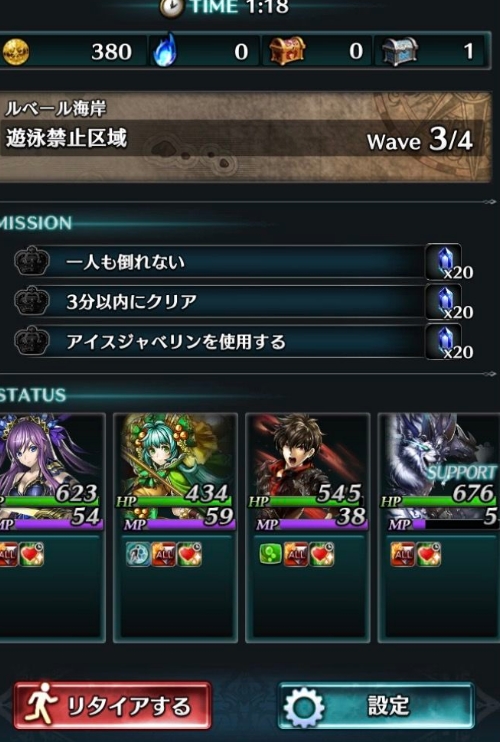Screen dimensions: 500x742
Task: Click heart regen icon under support unit
Action: (x=429, y=554)
